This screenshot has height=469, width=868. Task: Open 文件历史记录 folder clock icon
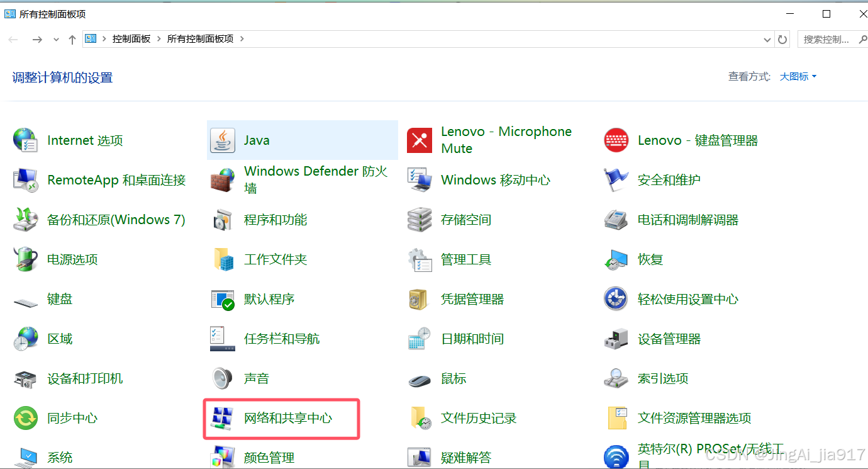click(x=420, y=418)
